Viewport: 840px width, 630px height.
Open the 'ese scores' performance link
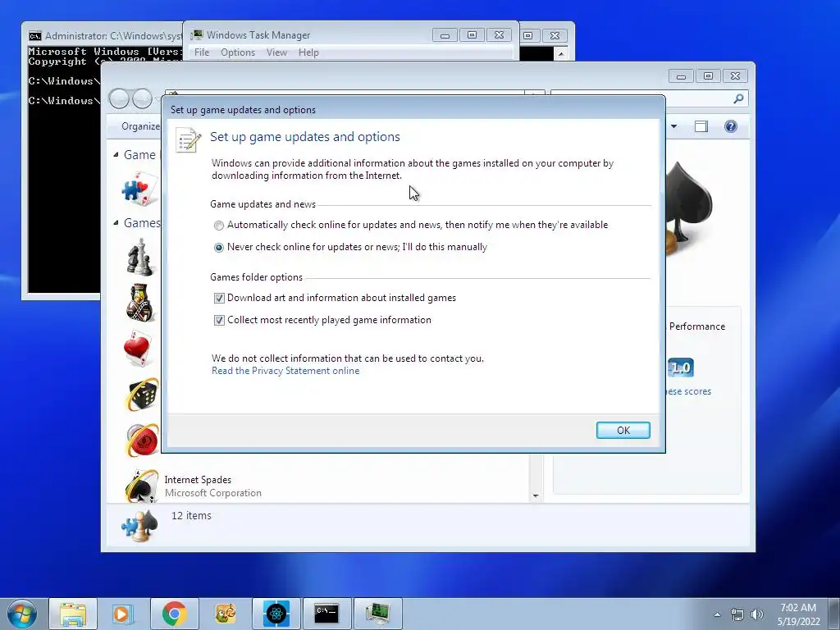[689, 391]
